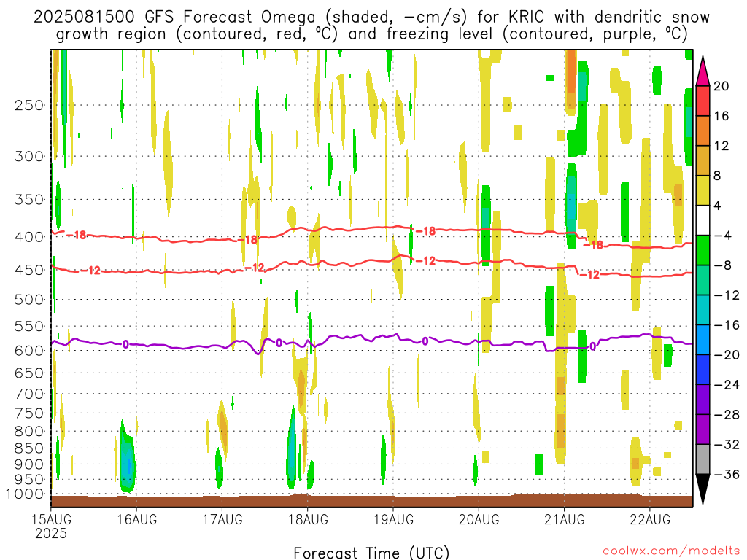Click the coolwx.com/modelts watermark link
747x560 pixels.
coord(671,551)
